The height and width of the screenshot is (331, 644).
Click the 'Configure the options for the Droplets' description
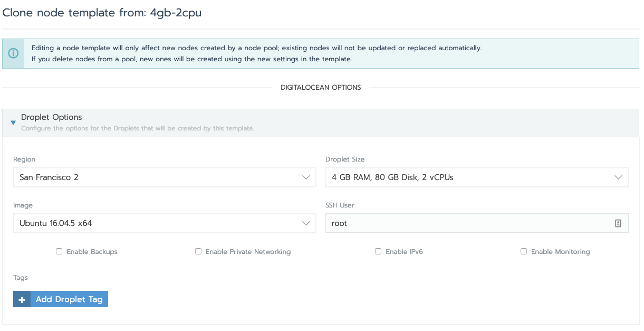(x=138, y=128)
